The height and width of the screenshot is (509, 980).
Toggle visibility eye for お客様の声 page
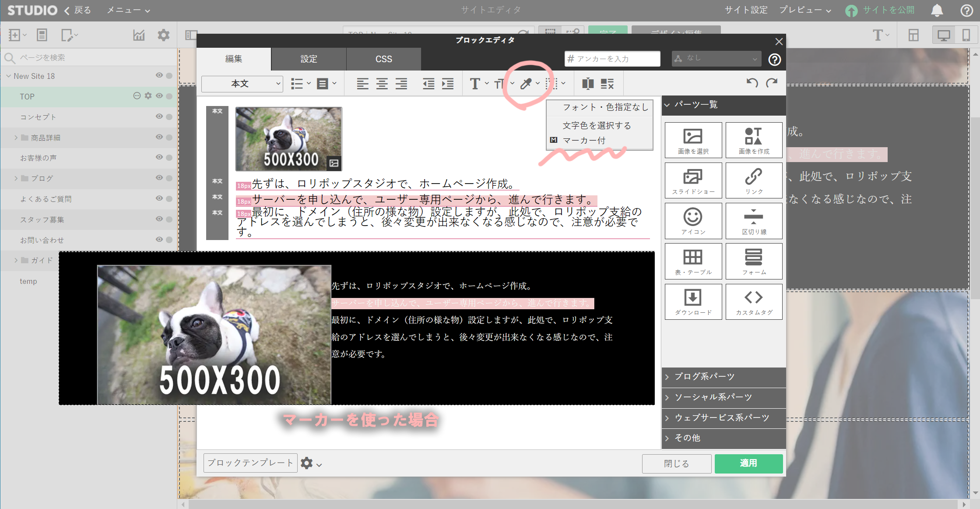tap(159, 157)
